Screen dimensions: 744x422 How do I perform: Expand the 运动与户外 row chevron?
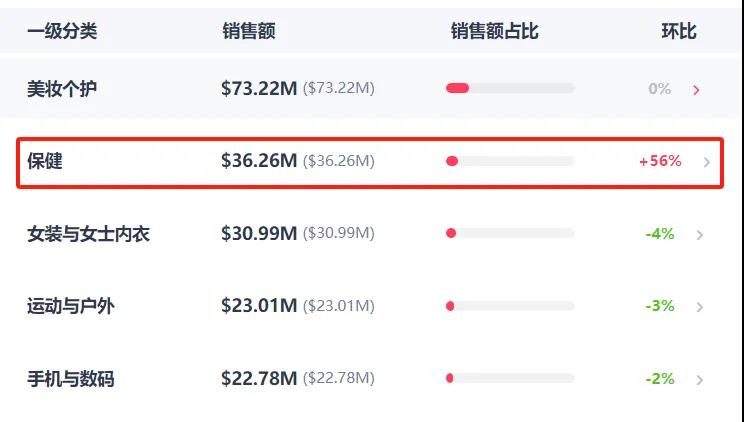[700, 307]
